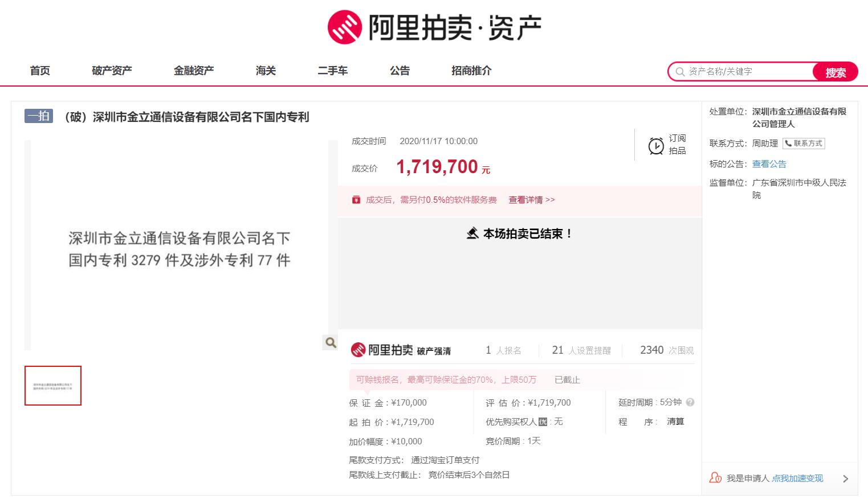868x503 pixels.
Task: Open the 首页 navigation tab
Action: [40, 71]
